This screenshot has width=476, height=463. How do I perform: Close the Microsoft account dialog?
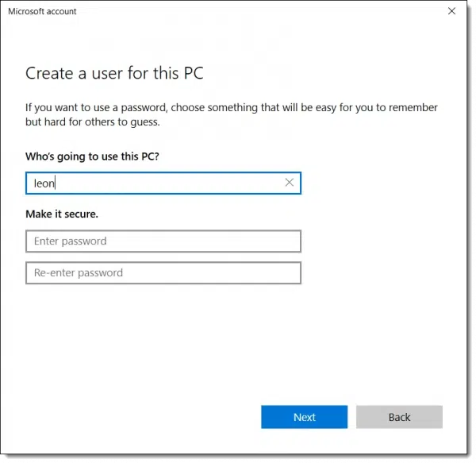coord(451,12)
